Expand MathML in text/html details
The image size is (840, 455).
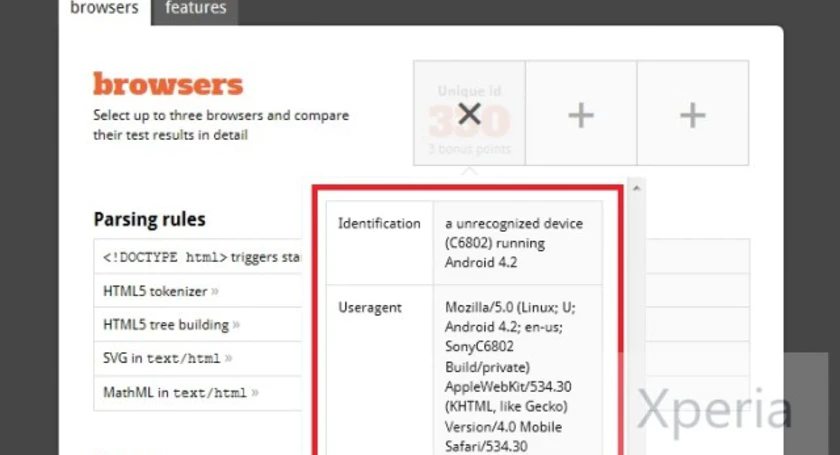tap(198, 393)
